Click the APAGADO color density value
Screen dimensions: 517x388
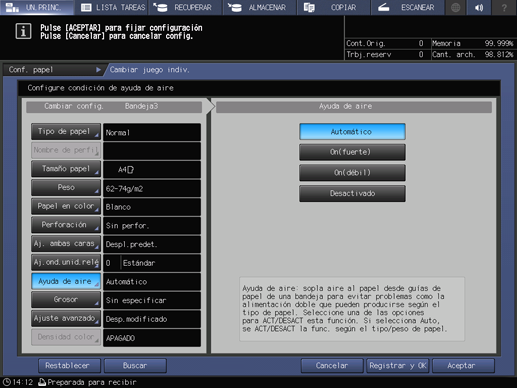pyautogui.click(x=152, y=338)
